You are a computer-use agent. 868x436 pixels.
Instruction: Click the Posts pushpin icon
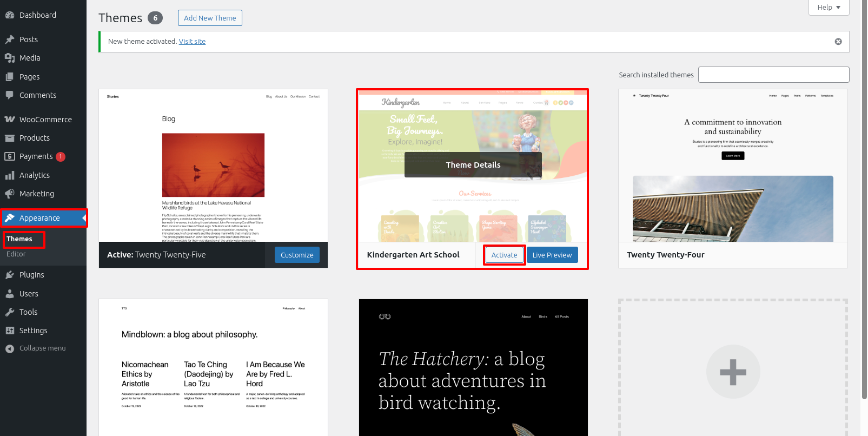pyautogui.click(x=10, y=39)
